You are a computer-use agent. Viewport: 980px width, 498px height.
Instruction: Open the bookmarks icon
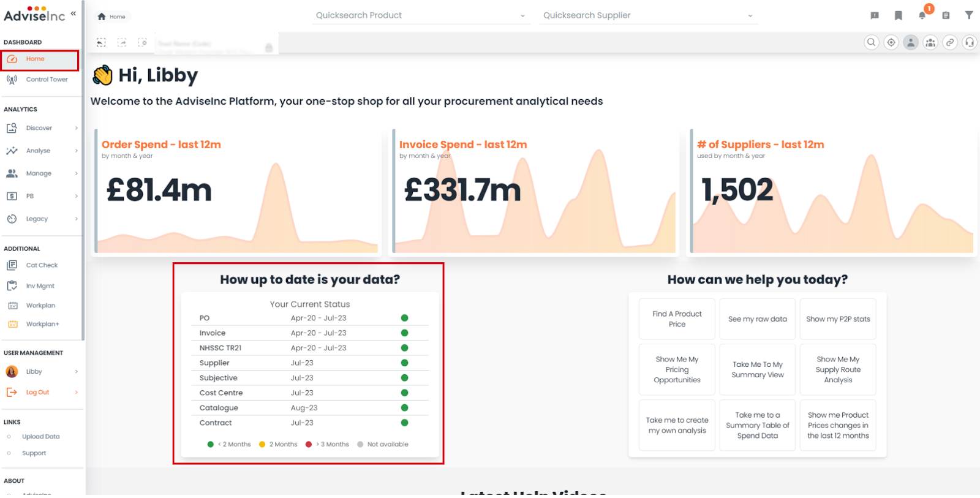tap(899, 15)
